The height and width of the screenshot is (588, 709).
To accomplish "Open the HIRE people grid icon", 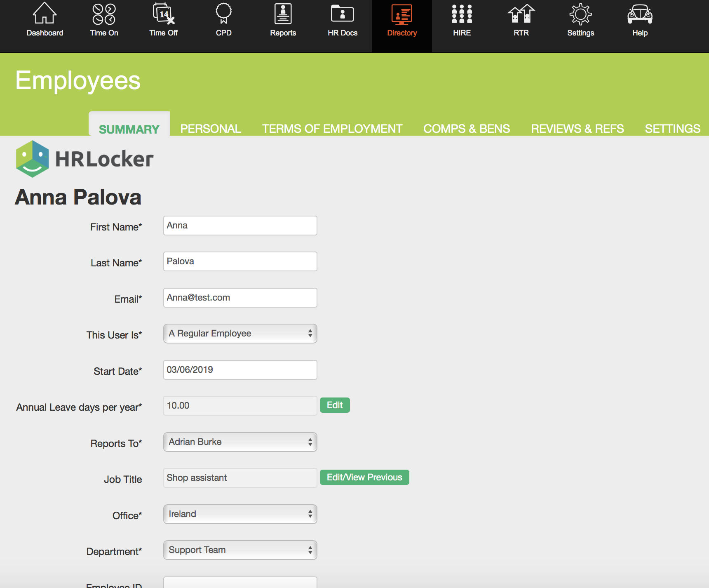I will (462, 14).
